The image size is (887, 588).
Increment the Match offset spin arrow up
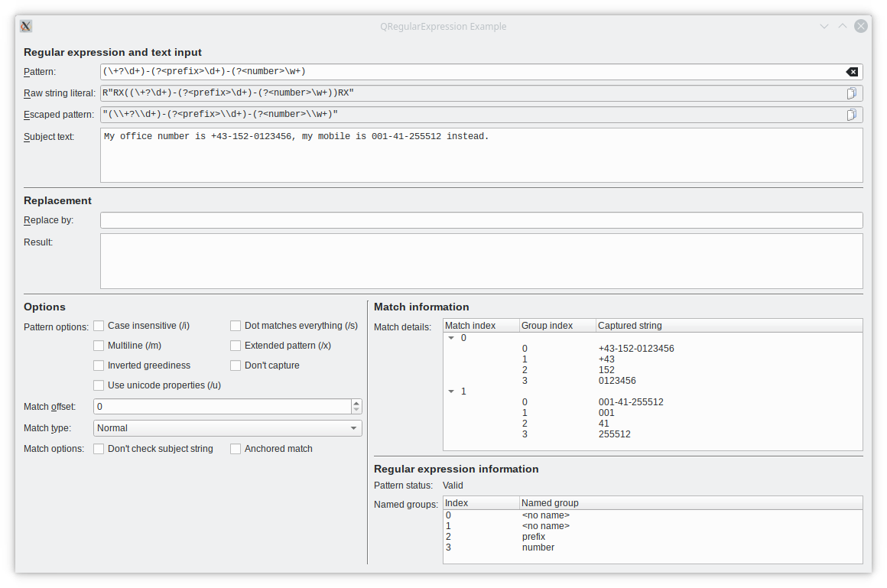356,403
